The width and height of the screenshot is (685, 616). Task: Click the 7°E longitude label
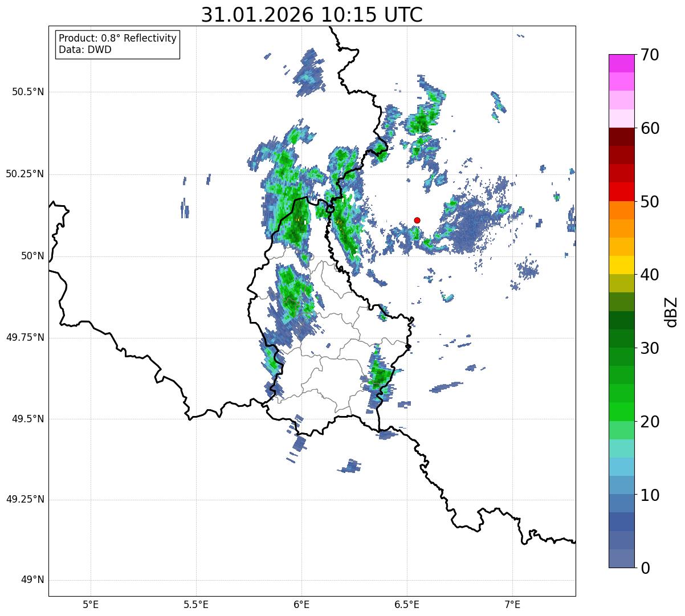pyautogui.click(x=513, y=605)
